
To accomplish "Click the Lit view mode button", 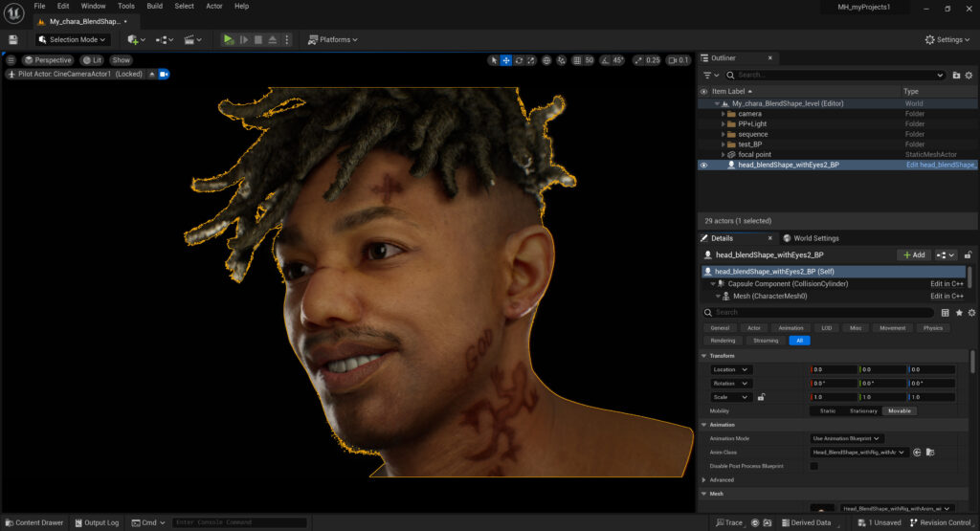I will pyautogui.click(x=92, y=60).
